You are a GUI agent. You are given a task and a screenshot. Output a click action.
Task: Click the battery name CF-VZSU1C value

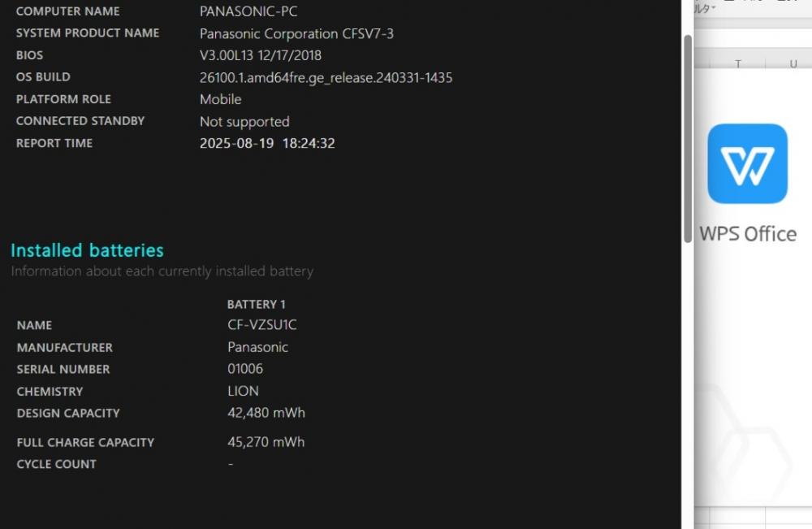click(x=262, y=325)
